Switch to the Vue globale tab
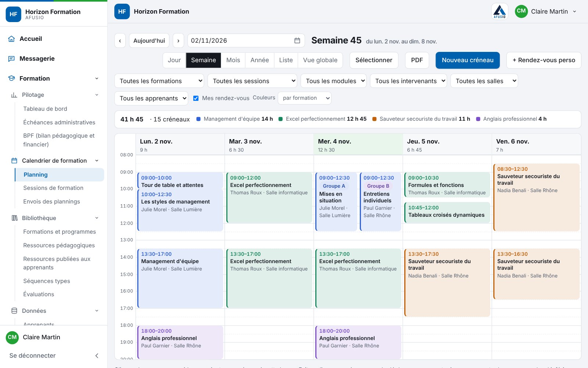 (x=320, y=60)
